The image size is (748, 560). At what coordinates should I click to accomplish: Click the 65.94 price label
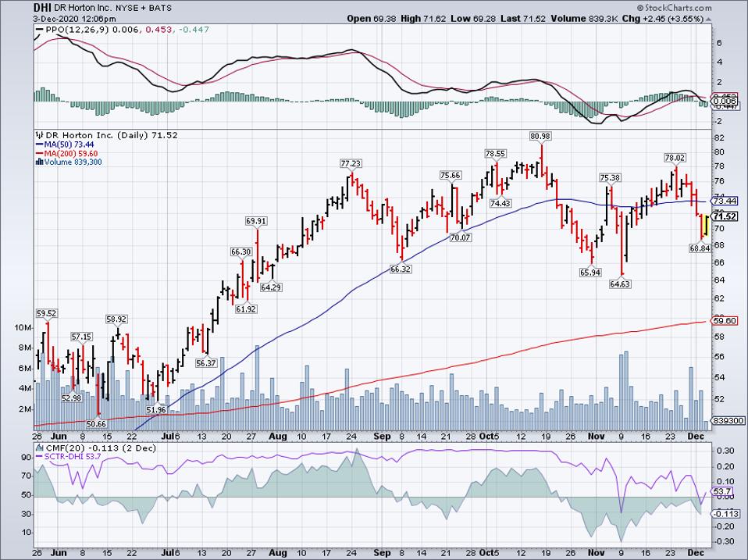[x=590, y=273]
